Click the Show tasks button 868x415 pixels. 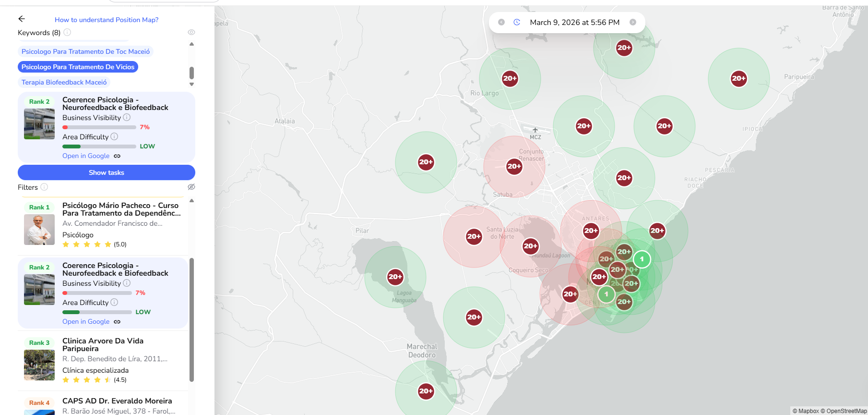point(107,172)
